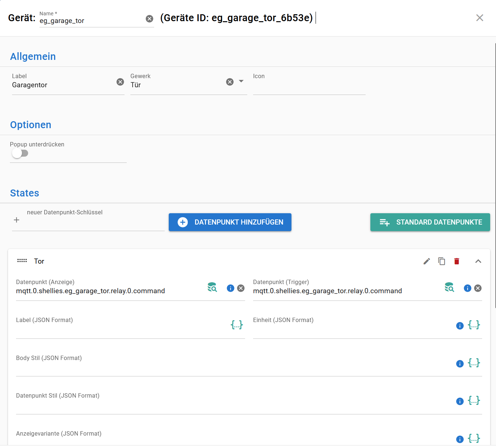Viewport: 496px width, 448px height.
Task: Open JSON editor for Body Stil
Action: pyautogui.click(x=474, y=363)
